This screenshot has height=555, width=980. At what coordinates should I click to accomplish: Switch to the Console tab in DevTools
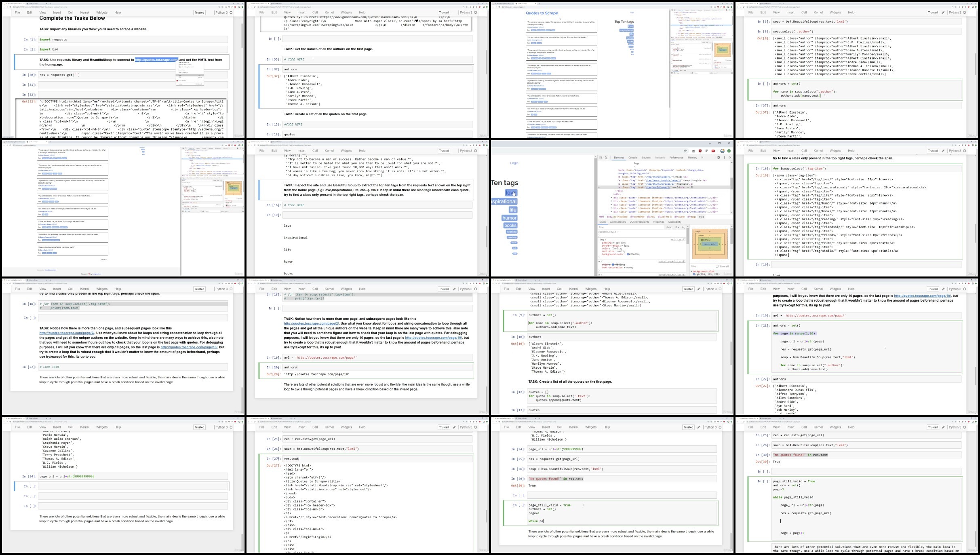(633, 158)
